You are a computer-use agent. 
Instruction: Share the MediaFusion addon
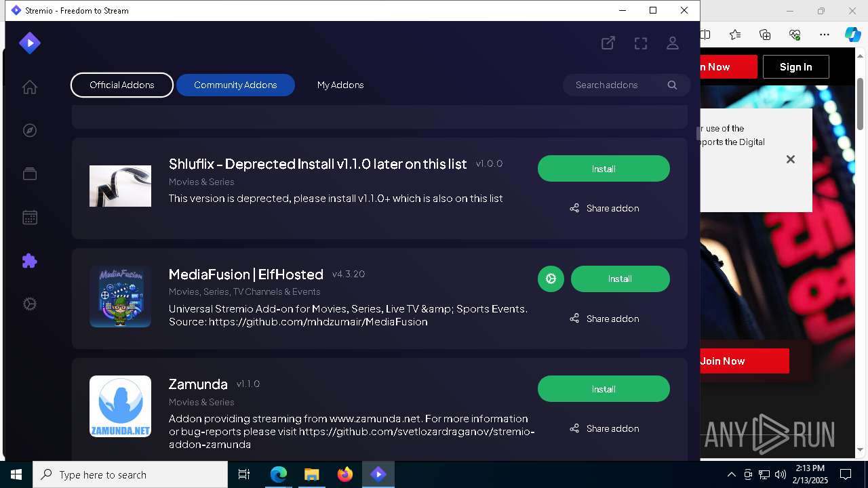point(604,319)
